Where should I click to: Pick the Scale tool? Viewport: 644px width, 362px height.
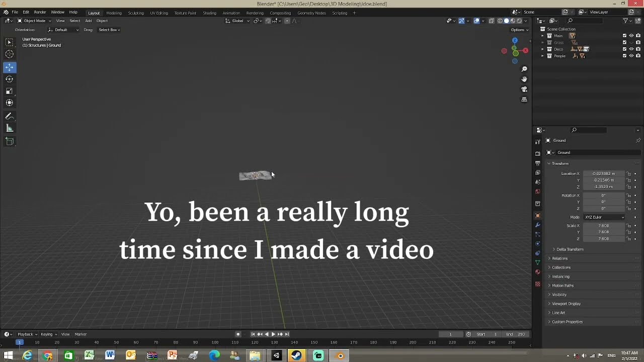tap(10, 91)
